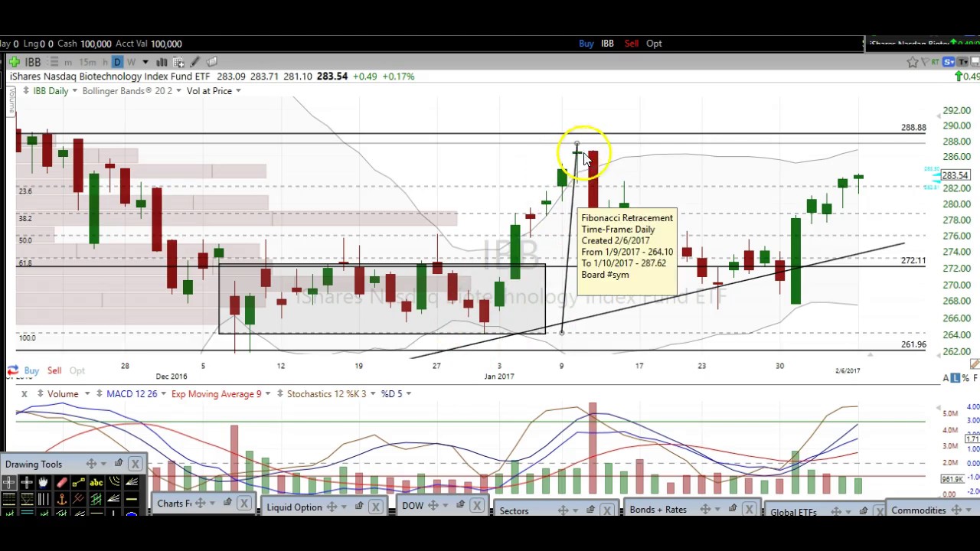Close the Drawing Tools panel

tap(135, 464)
